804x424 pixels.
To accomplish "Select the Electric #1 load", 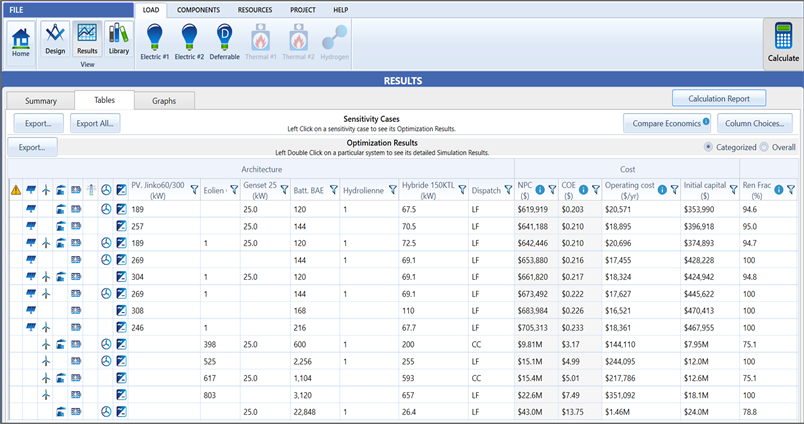I will 155,38.
